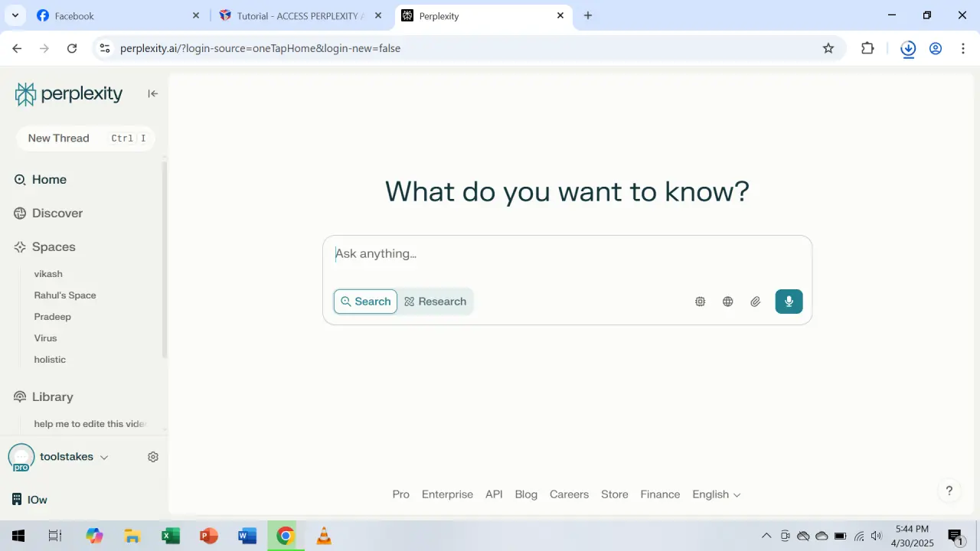Open Windows Start menu
Image resolution: width=980 pixels, height=551 pixels.
coord(18,536)
